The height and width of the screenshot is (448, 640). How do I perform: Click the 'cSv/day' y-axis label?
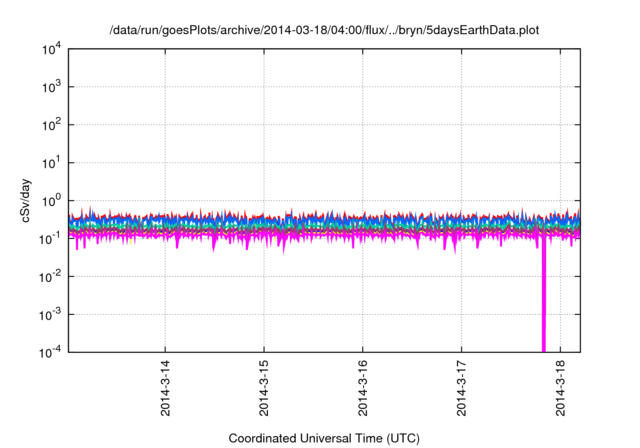click(26, 200)
